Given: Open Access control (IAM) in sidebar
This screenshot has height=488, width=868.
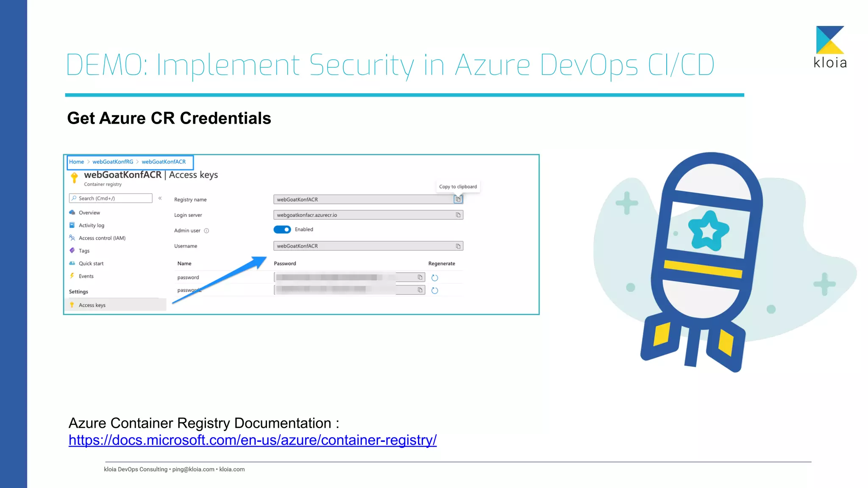Looking at the screenshot, I should 102,238.
